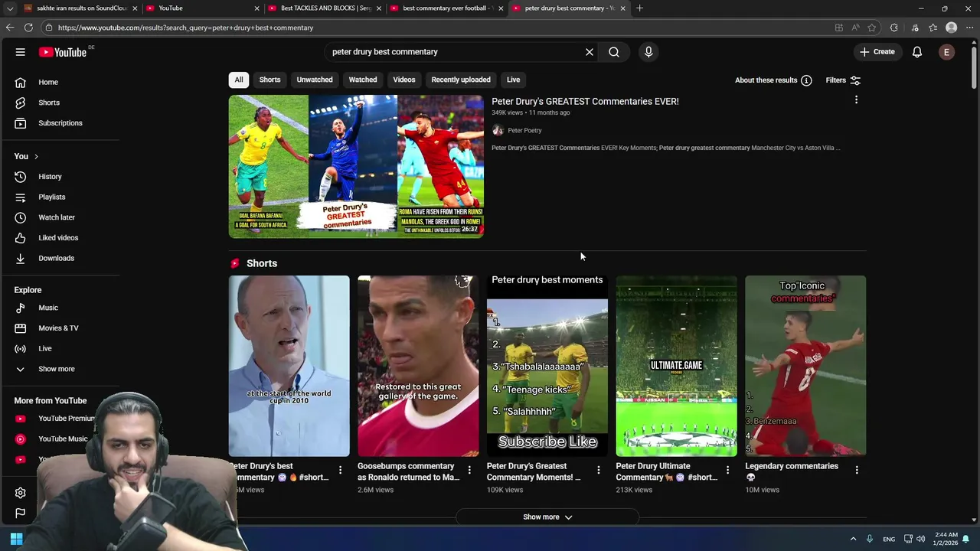Screen dimensions: 980x551
Task: Open a new browser tab
Action: click(x=639, y=8)
